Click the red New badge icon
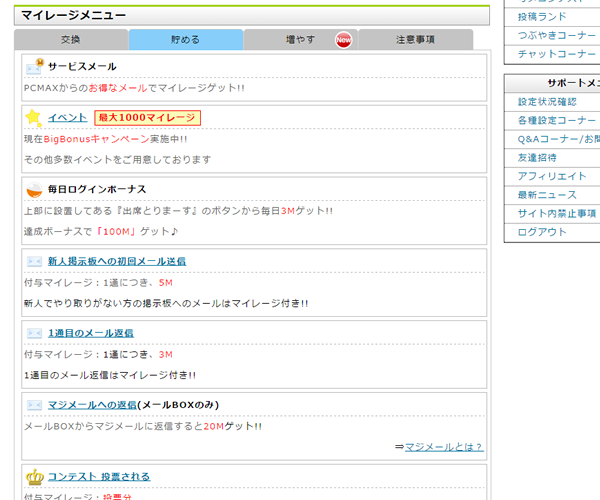The height and width of the screenshot is (500, 600). coord(343,40)
